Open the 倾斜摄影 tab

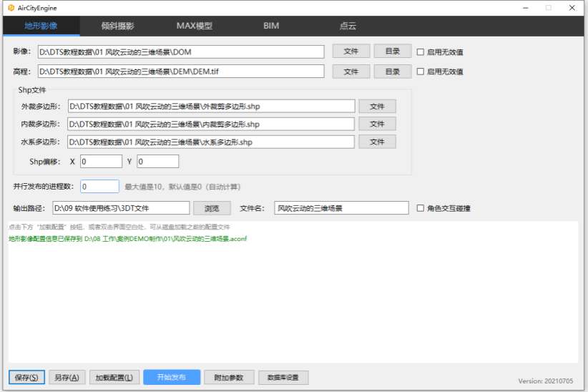click(118, 26)
